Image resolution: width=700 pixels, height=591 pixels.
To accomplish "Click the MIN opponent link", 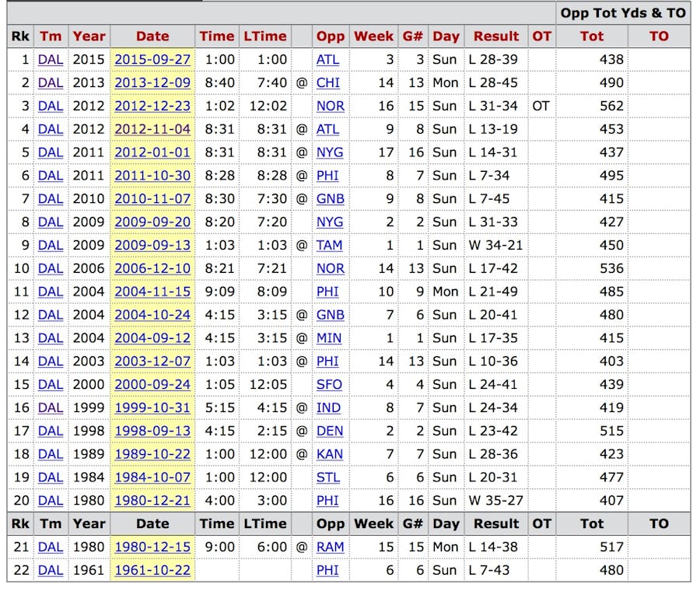I will (328, 337).
